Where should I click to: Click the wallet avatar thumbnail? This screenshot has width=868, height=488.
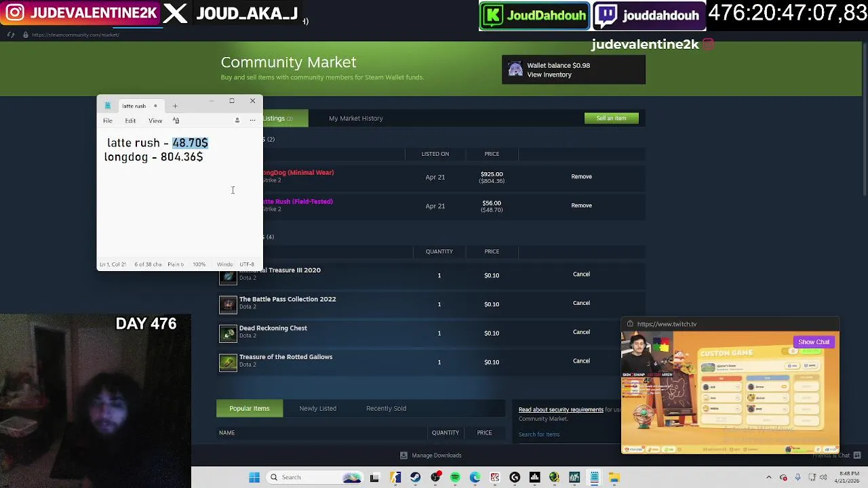coord(515,70)
